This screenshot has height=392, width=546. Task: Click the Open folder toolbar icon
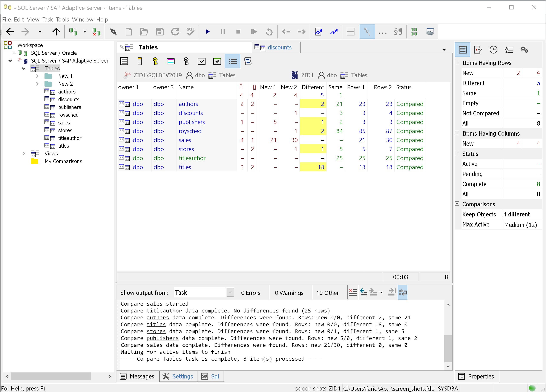(144, 32)
